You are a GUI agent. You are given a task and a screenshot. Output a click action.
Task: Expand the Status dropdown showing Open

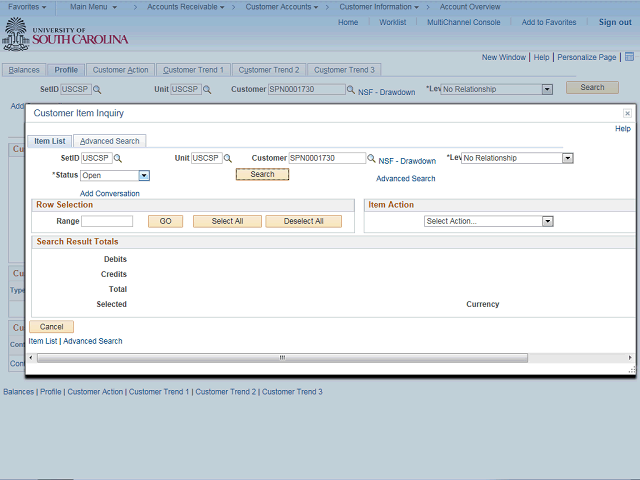(144, 176)
